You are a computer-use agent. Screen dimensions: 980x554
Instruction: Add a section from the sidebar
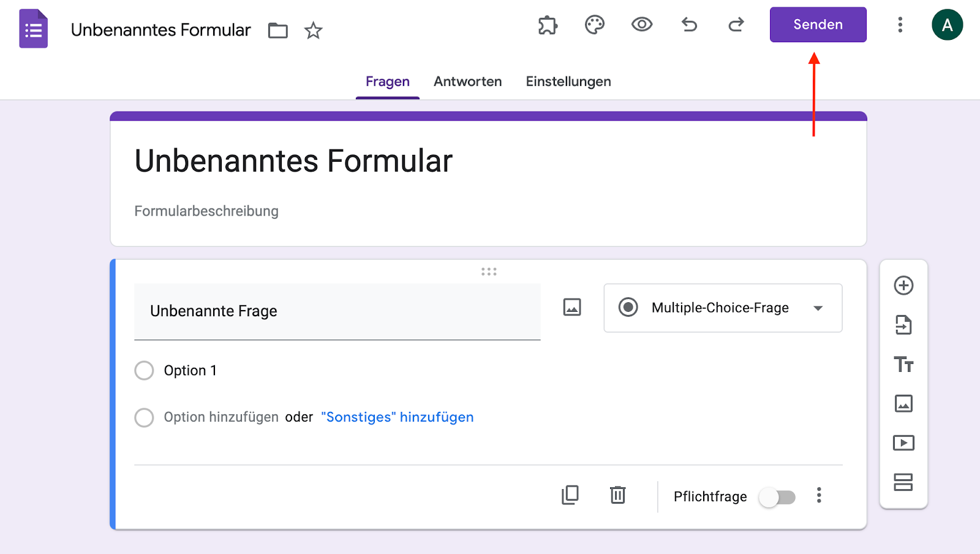pyautogui.click(x=903, y=482)
